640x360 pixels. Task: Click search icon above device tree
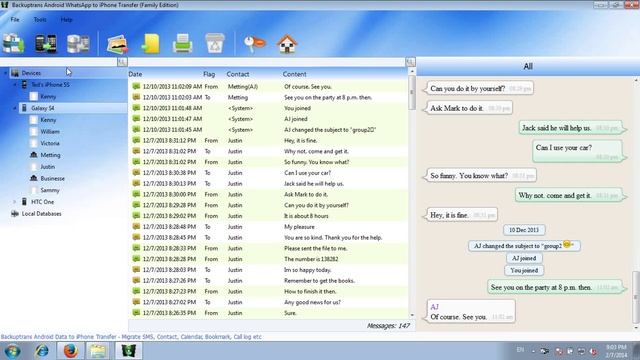(x=122, y=62)
